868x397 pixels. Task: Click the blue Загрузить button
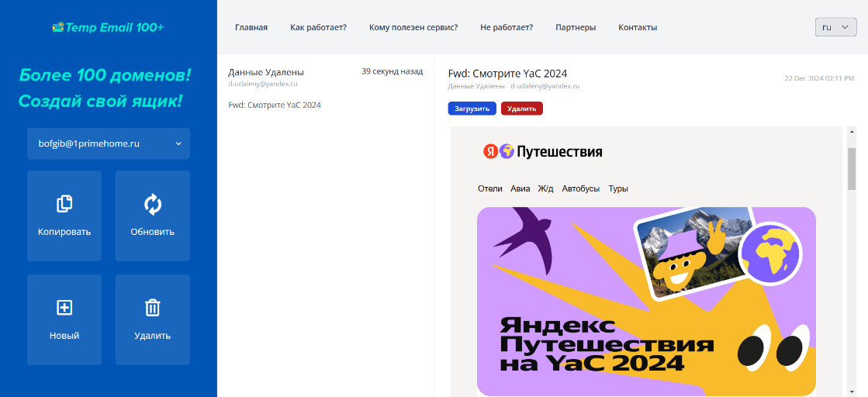tap(472, 109)
